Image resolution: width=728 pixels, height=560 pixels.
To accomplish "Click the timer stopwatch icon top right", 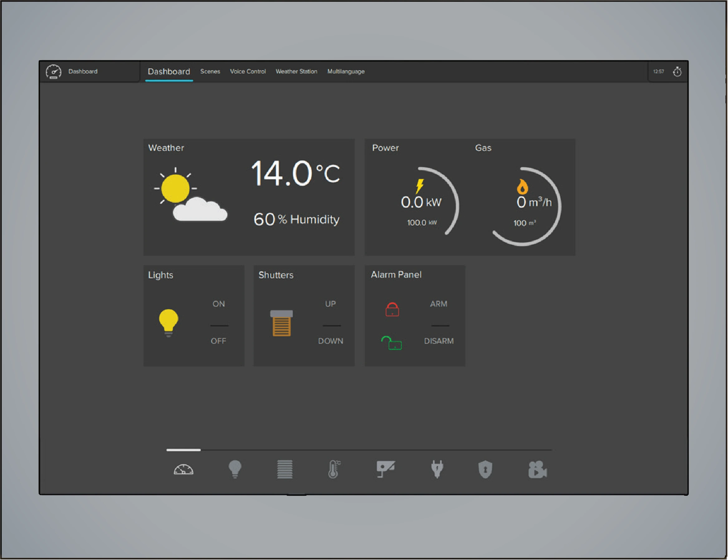I will pos(677,72).
